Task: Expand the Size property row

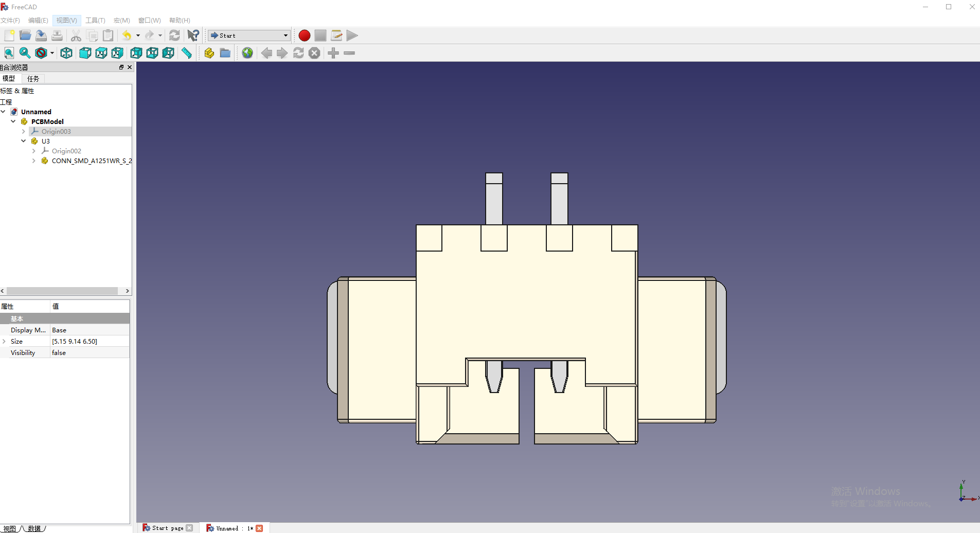Action: pyautogui.click(x=4, y=341)
